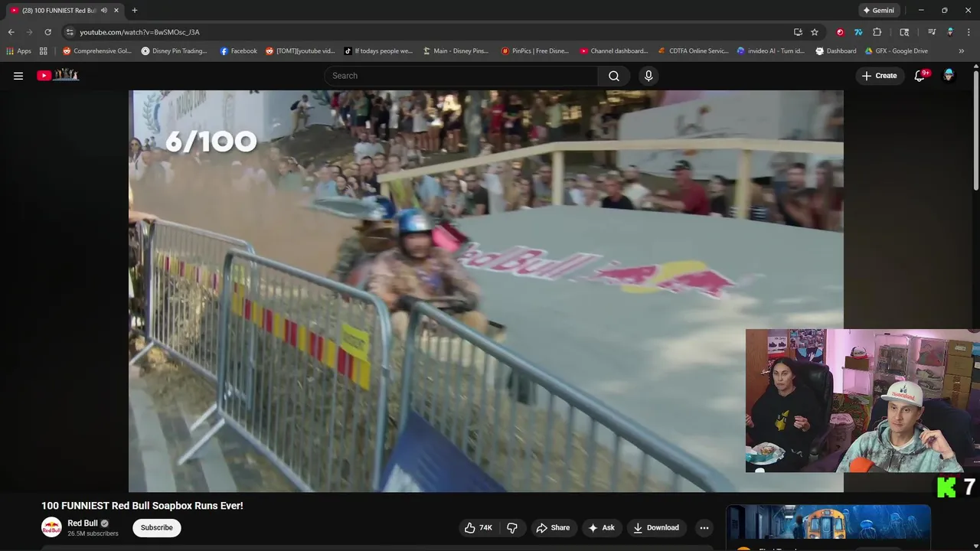Screen dimensions: 980x551
Task: Click the address bar URL
Action: 139,32
